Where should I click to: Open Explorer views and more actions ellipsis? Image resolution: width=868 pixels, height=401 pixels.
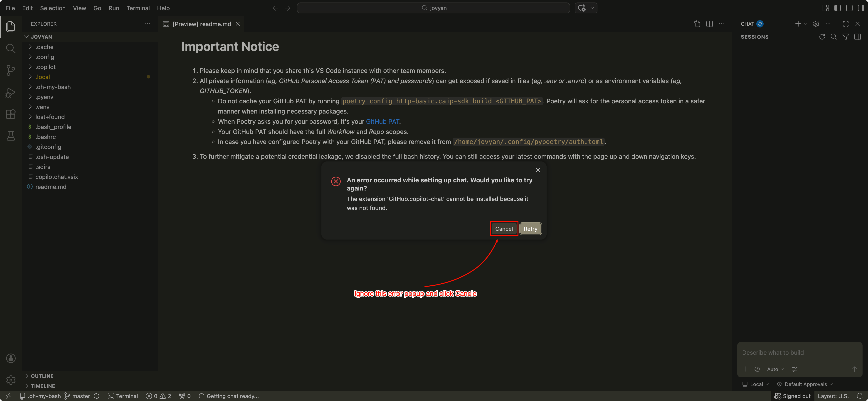click(x=147, y=24)
